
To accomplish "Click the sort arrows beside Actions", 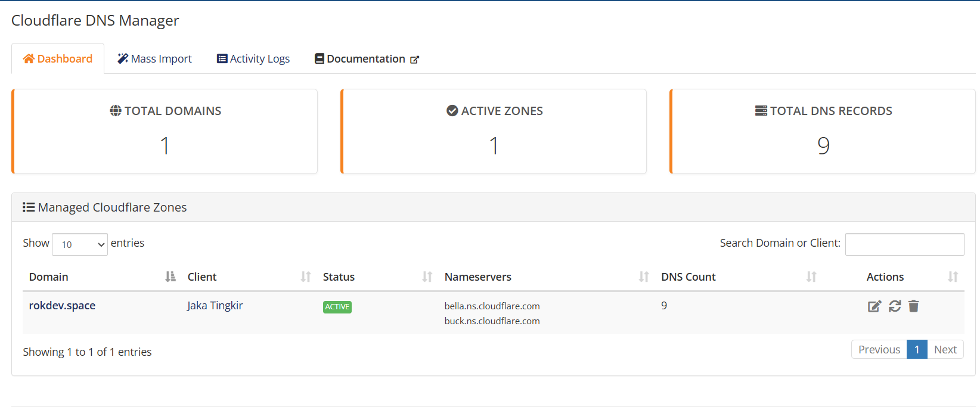I will [953, 277].
